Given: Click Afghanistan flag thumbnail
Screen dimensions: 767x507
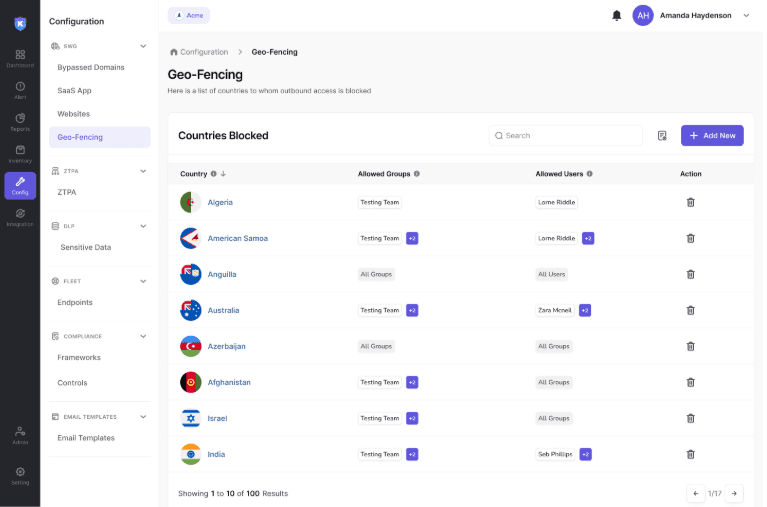Looking at the screenshot, I should (191, 382).
